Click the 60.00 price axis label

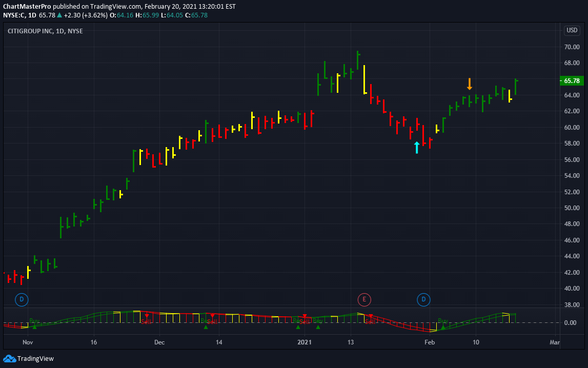coord(572,128)
